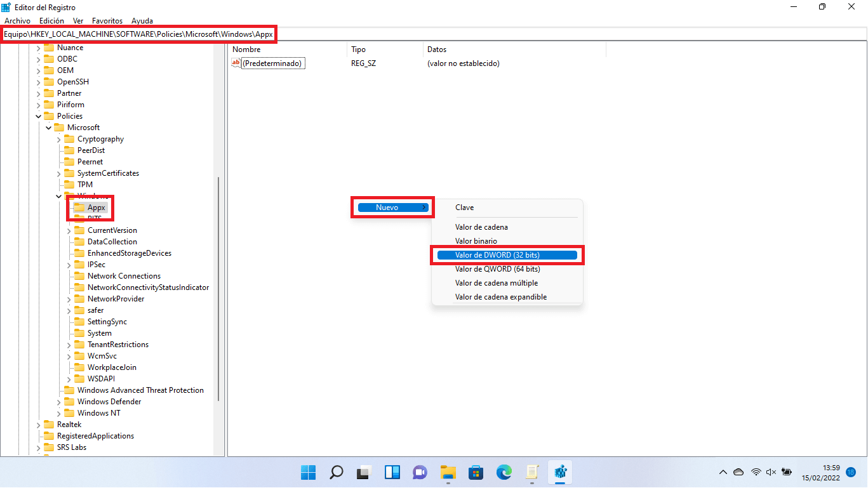Image resolution: width=868 pixels, height=488 pixels.
Task: Select Valor de DWORD (32 bits)
Action: click(x=507, y=255)
